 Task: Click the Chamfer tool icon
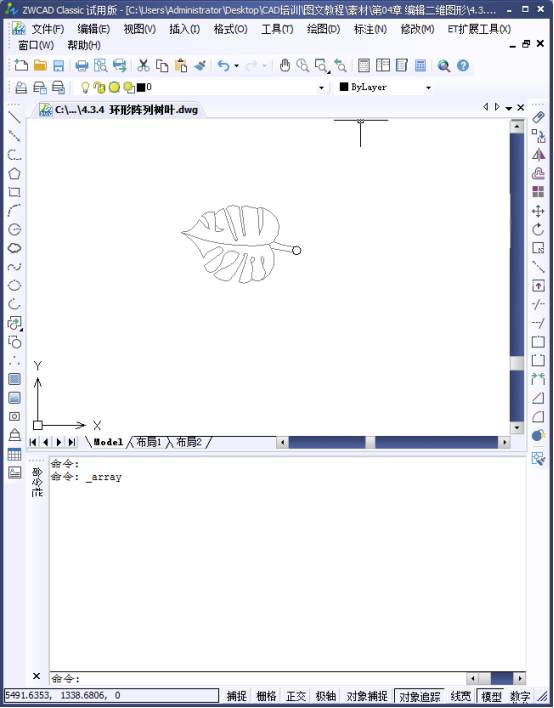(538, 398)
